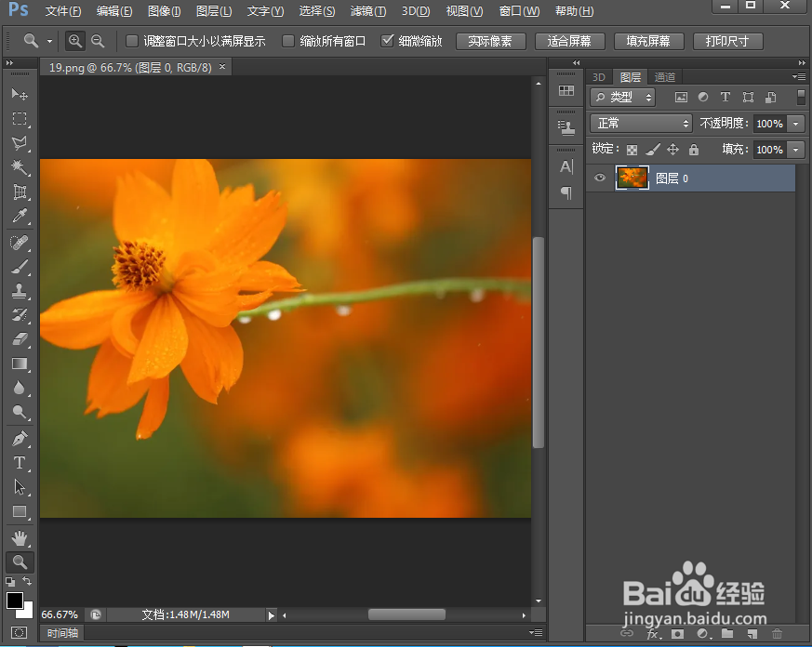Select the Clone Stamp tool
Image resolution: width=812 pixels, height=647 pixels.
coord(20,291)
